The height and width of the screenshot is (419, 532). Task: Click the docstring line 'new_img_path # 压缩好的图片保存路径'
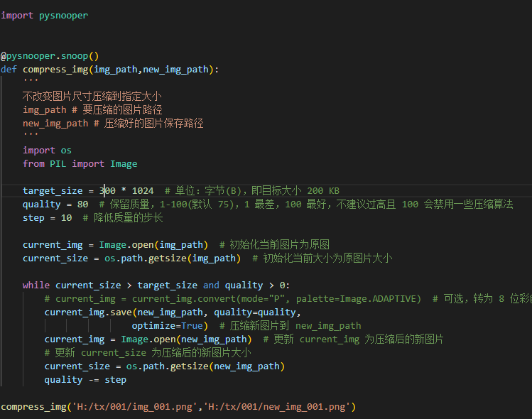(113, 124)
